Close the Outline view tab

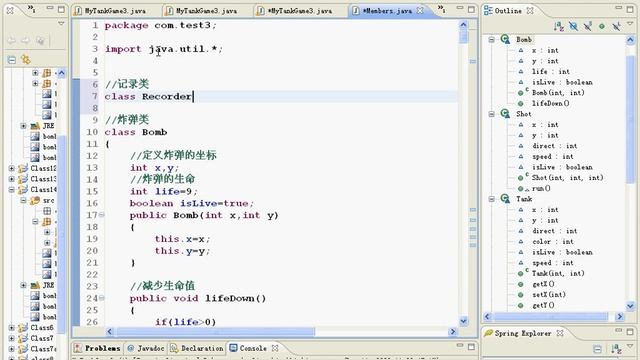530,11
